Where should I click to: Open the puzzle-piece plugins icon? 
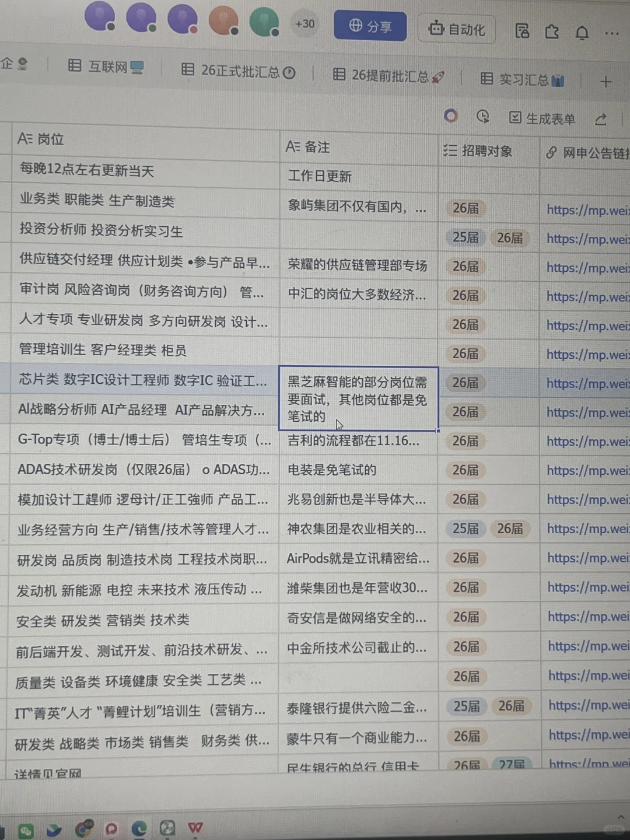552,32
